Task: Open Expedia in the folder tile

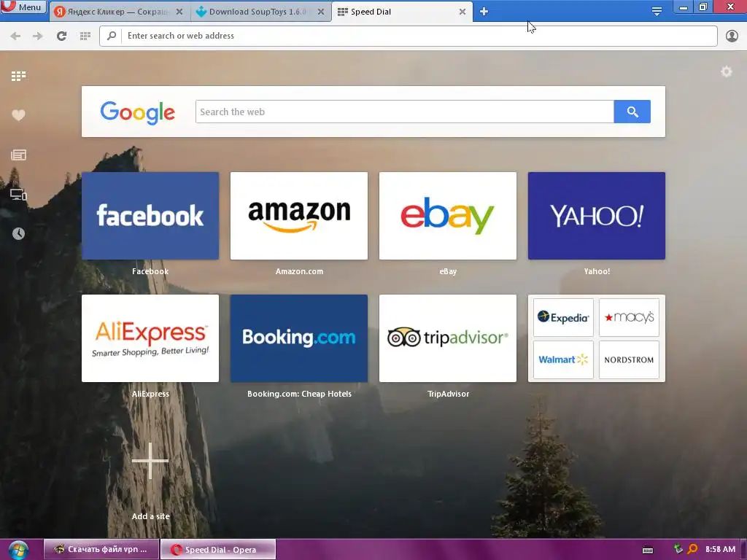Action: point(563,318)
